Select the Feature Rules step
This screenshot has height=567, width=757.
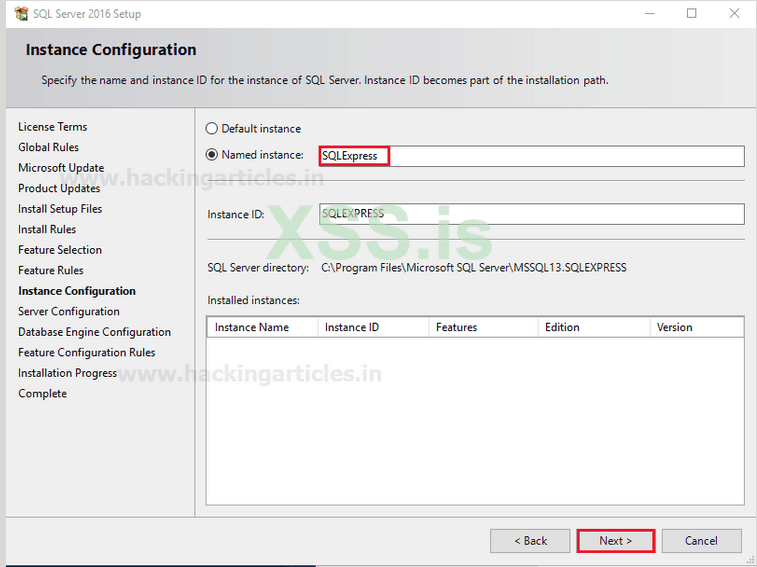click(51, 270)
